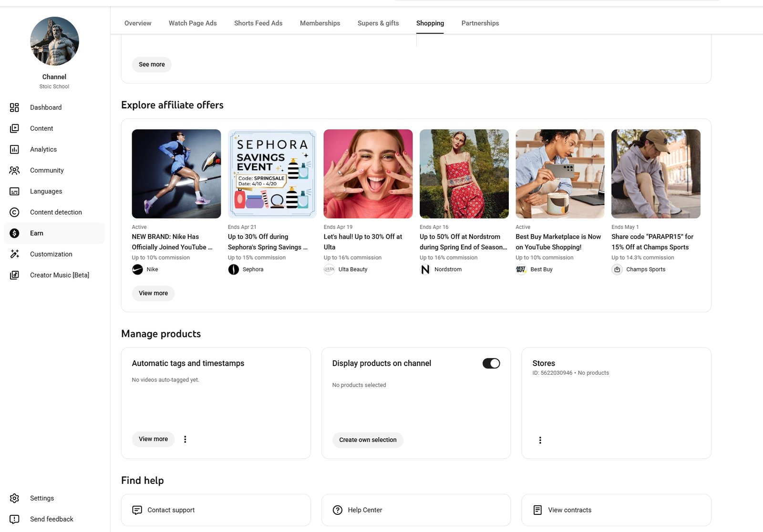Screen dimensions: 763x532
Task: Open the Settings gear icon
Action: tap(14, 498)
